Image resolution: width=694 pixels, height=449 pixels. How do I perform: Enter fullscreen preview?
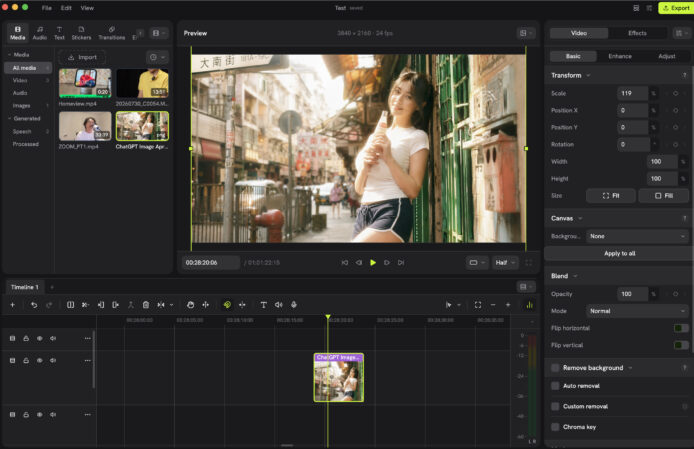point(528,263)
